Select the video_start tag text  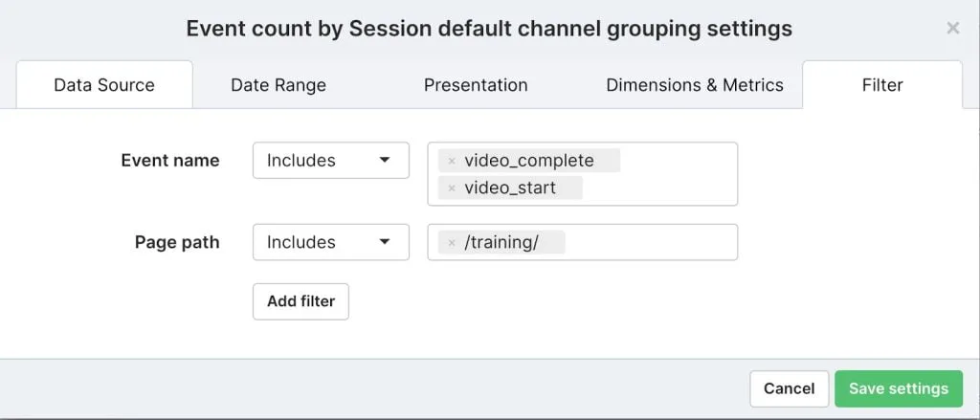point(509,188)
